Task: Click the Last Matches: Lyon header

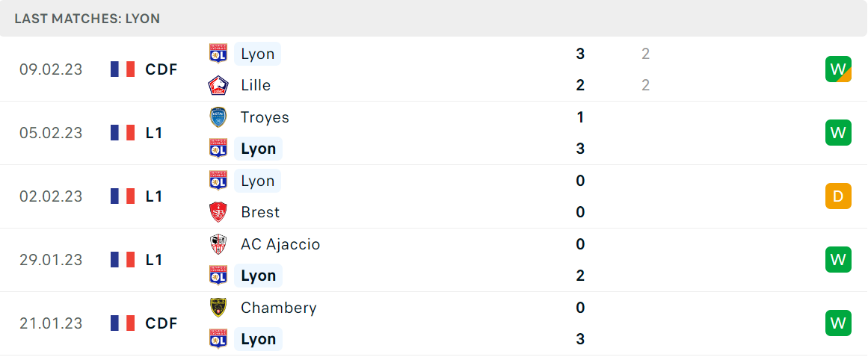Action: point(87,19)
